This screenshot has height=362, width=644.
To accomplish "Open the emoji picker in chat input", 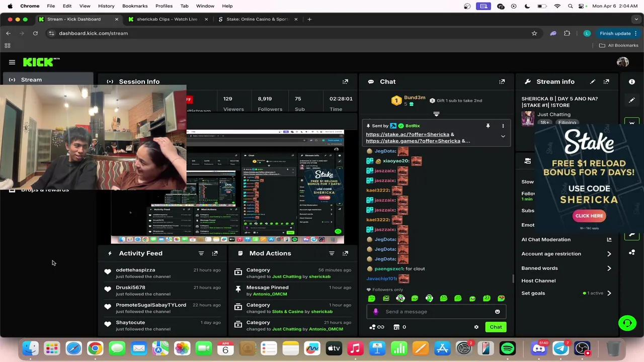I will click(497, 312).
